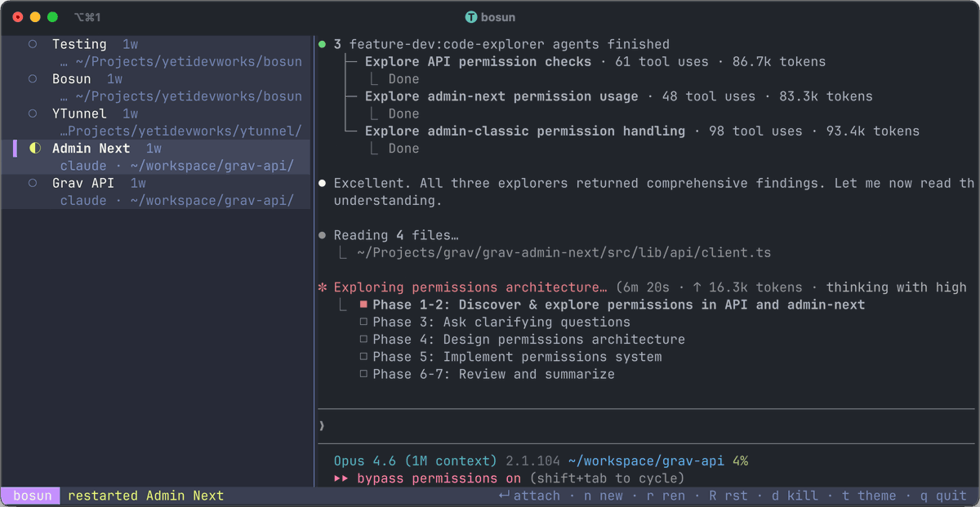Select the Testing session status circle
Image resolution: width=980 pixels, height=507 pixels.
coord(33,44)
